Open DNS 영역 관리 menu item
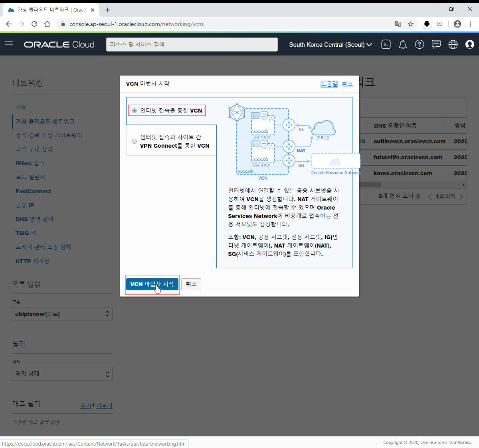The height and width of the screenshot is (448, 479). point(34,219)
